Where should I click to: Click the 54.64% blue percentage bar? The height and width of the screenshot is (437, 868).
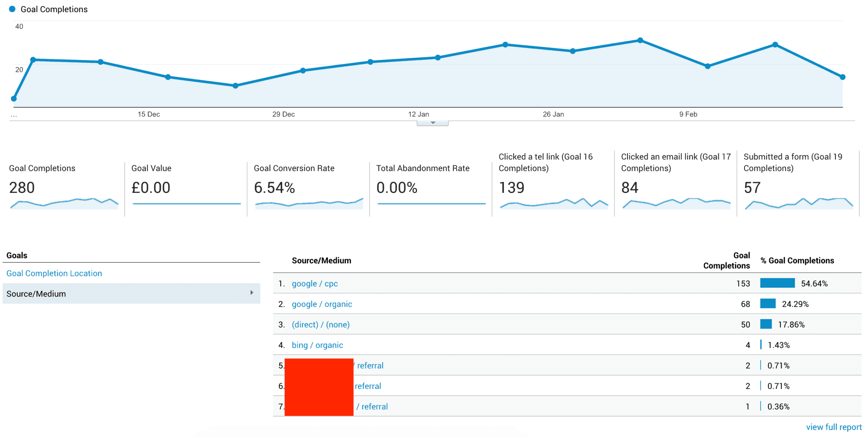777,283
